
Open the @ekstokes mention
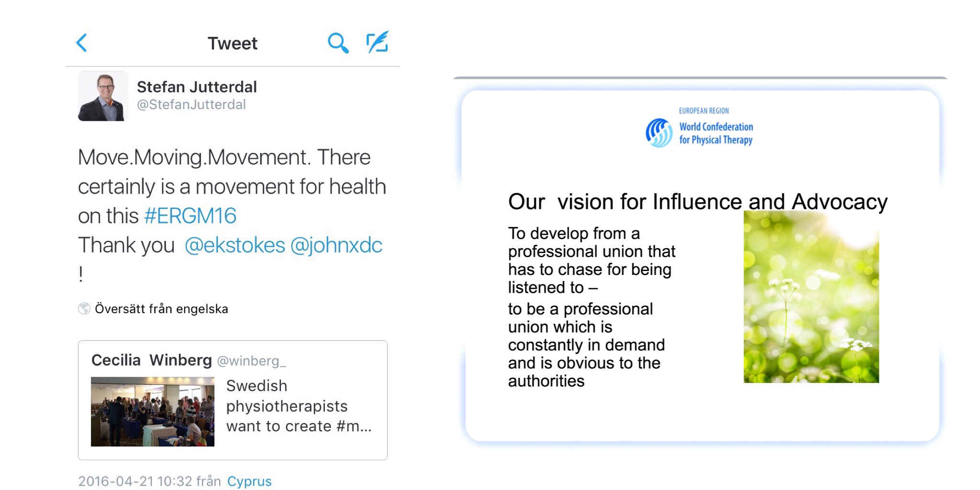234,245
